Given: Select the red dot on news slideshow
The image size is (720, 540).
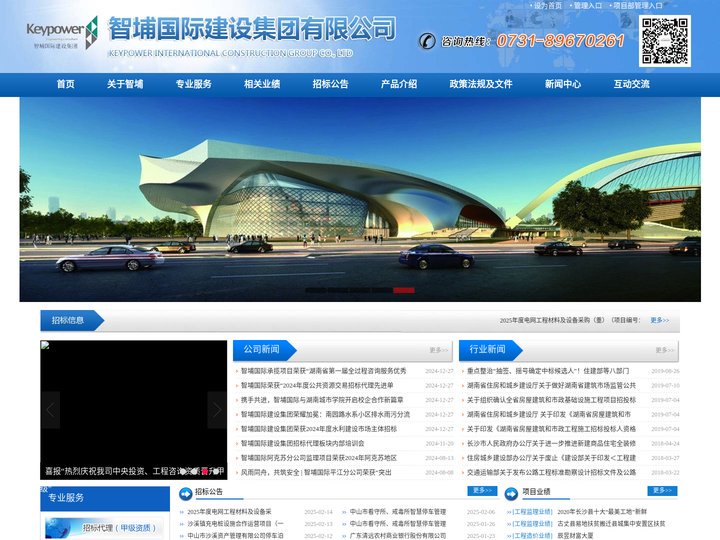Looking at the screenshot, I should pyautogui.click(x=205, y=471).
